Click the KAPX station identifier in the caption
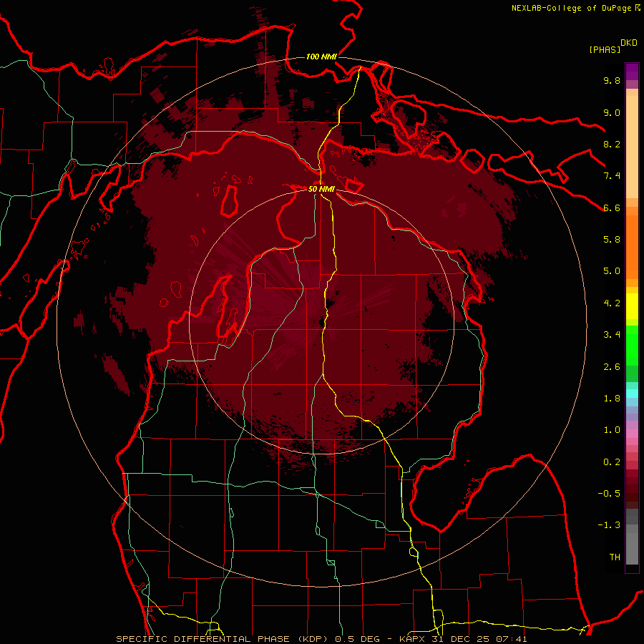The height and width of the screenshot is (644, 644). pyautogui.click(x=413, y=639)
